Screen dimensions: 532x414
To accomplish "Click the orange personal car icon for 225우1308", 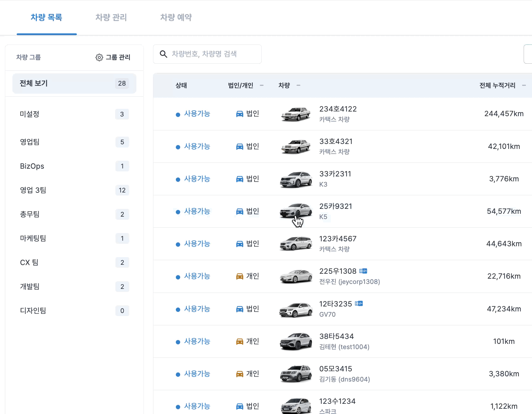I will point(239,277).
